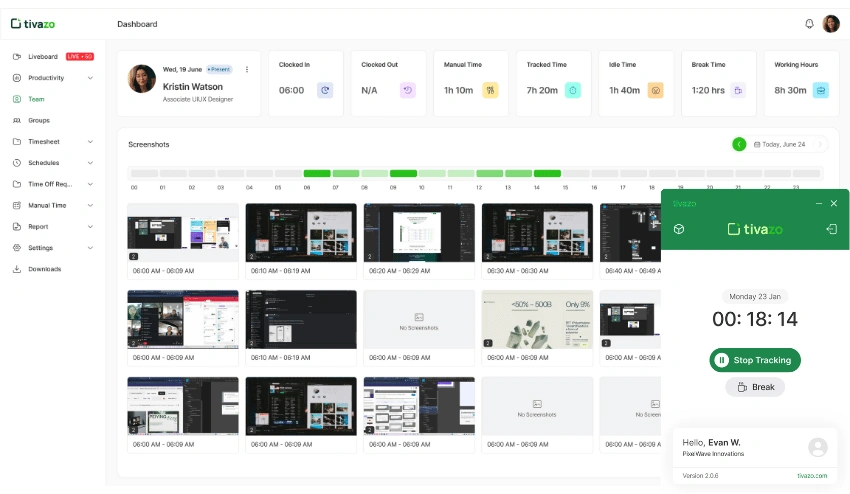
Task: Open the tivazo.com link in widget
Action: 812,475
